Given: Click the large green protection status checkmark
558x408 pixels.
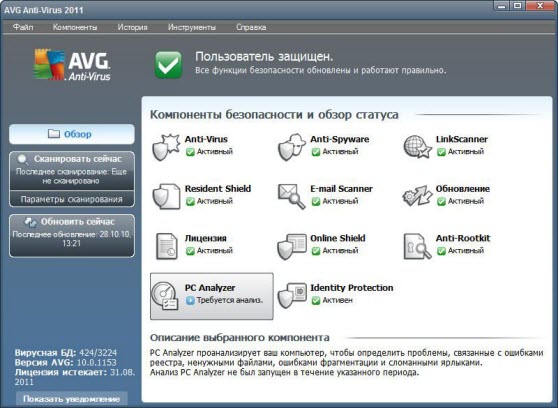Looking at the screenshot, I should [x=168, y=64].
